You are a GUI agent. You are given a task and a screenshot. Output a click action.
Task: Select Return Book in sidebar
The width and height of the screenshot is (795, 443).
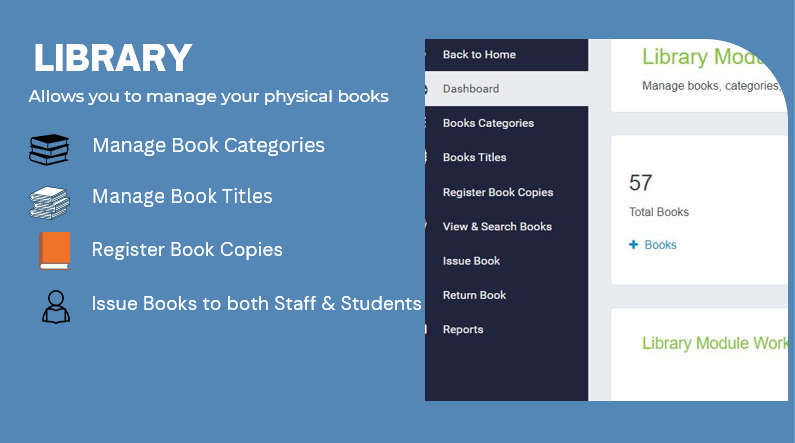click(507, 295)
